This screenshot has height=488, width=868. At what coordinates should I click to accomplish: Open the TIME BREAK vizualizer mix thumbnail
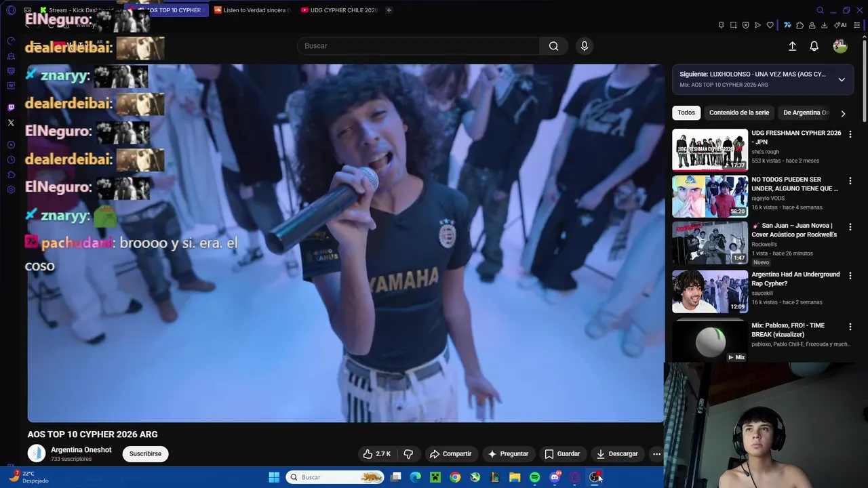click(x=710, y=341)
